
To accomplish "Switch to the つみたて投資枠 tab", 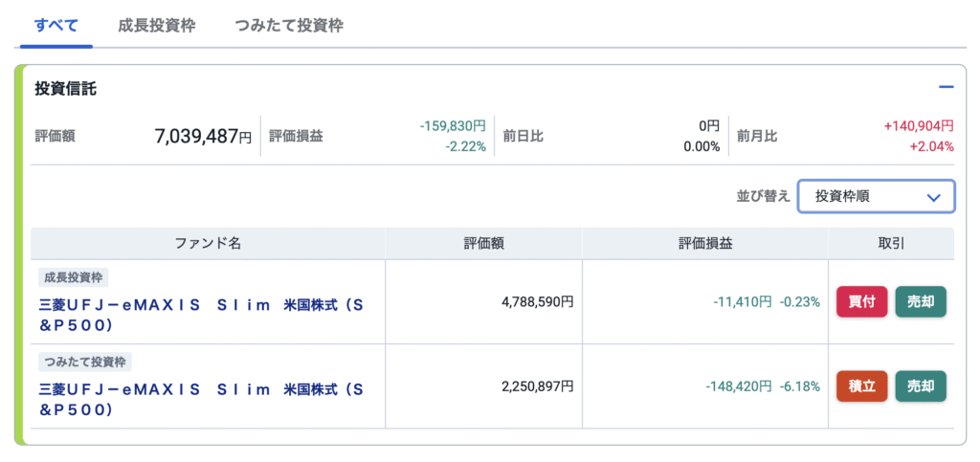I will (x=288, y=26).
